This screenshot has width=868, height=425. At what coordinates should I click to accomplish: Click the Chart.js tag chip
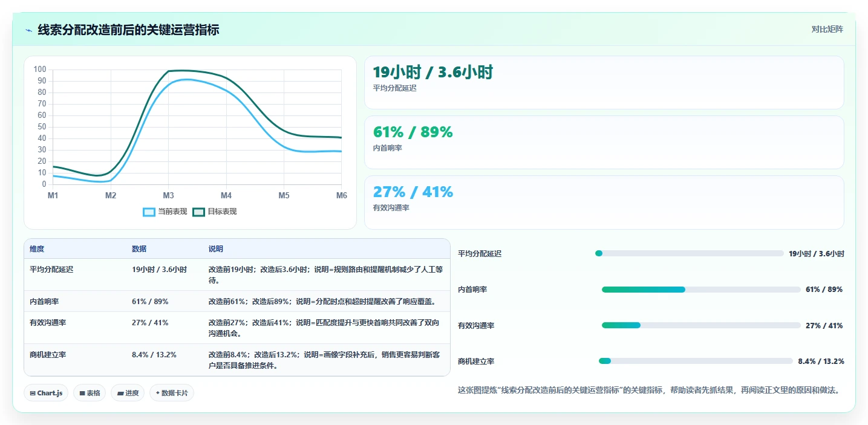pyautogui.click(x=47, y=393)
